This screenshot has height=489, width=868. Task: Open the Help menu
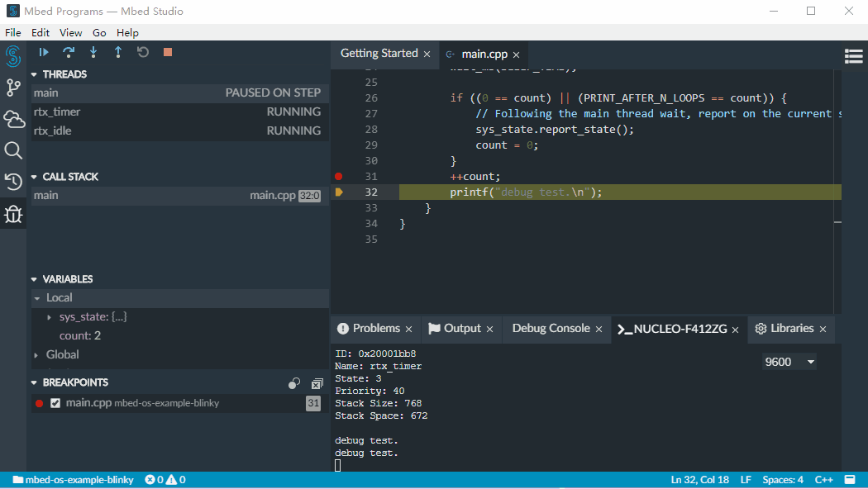coord(127,33)
